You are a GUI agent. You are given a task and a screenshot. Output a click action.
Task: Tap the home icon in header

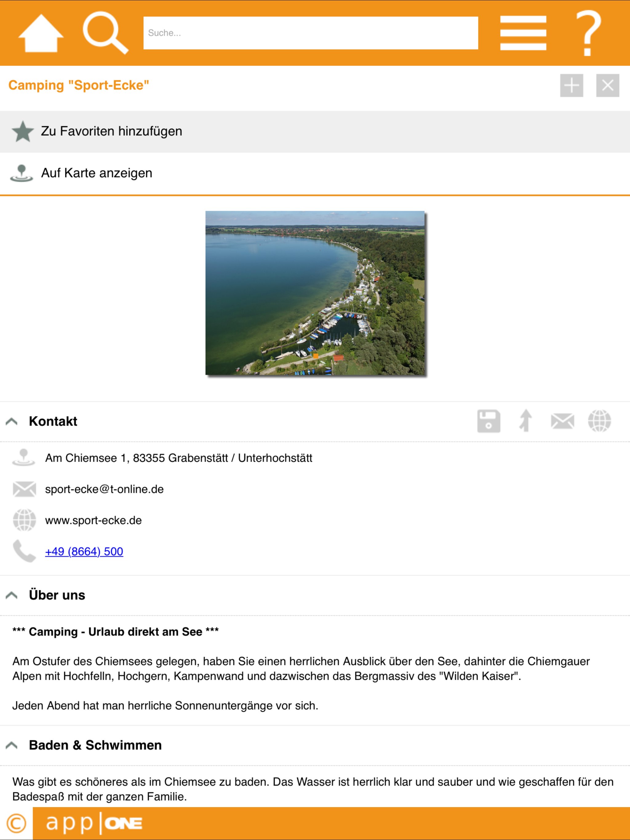(x=41, y=34)
